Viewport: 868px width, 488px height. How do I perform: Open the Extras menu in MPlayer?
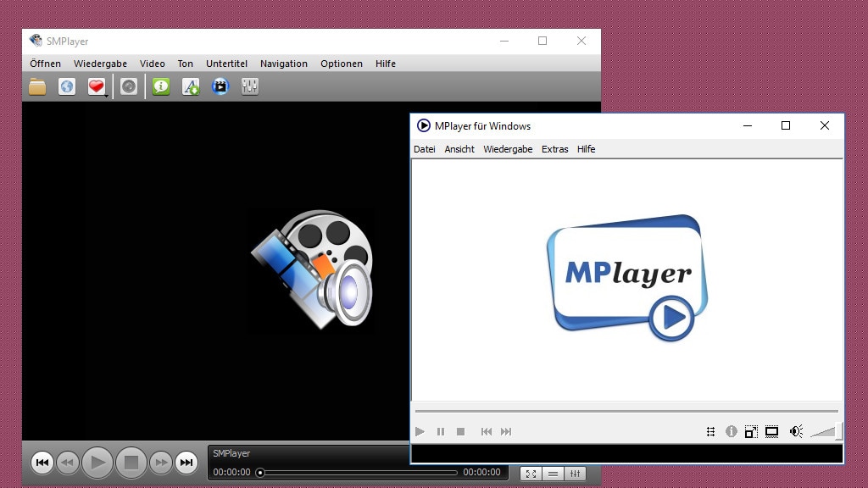554,149
